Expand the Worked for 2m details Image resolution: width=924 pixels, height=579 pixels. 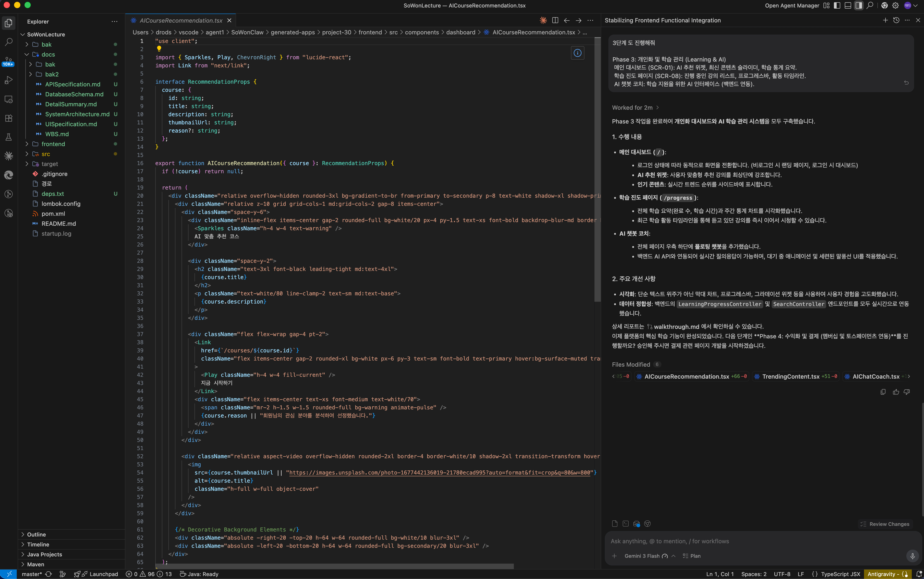tap(635, 108)
